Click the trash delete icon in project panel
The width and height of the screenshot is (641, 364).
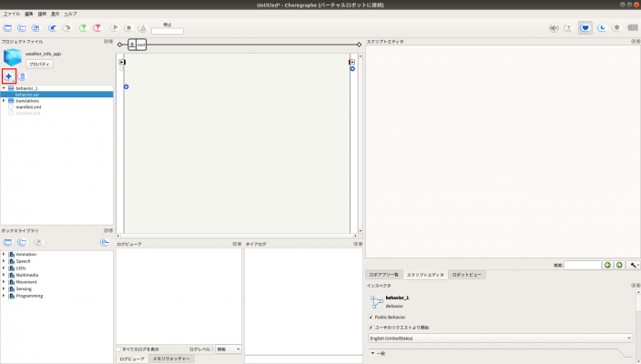click(23, 76)
